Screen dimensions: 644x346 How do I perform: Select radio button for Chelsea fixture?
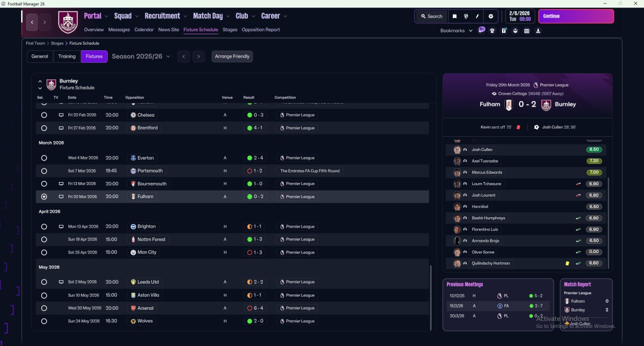pyautogui.click(x=44, y=115)
